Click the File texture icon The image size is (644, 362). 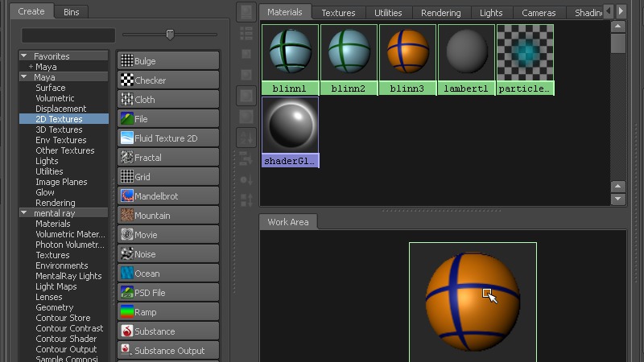(127, 119)
